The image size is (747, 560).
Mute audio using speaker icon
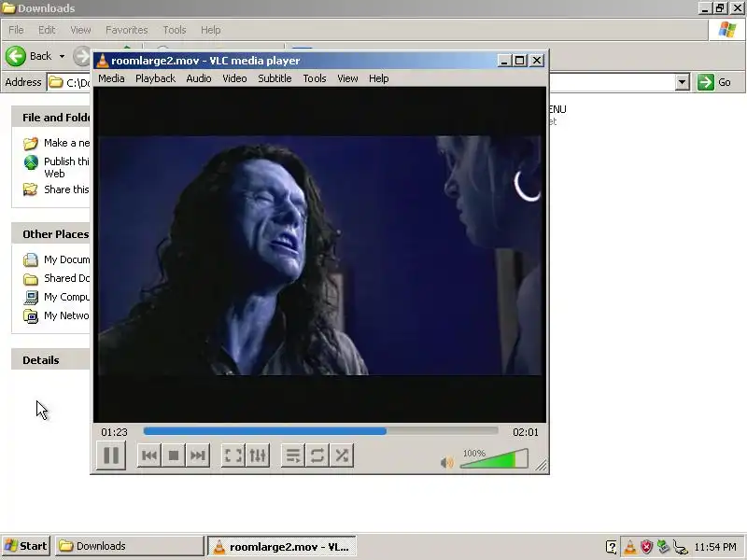coord(447,462)
